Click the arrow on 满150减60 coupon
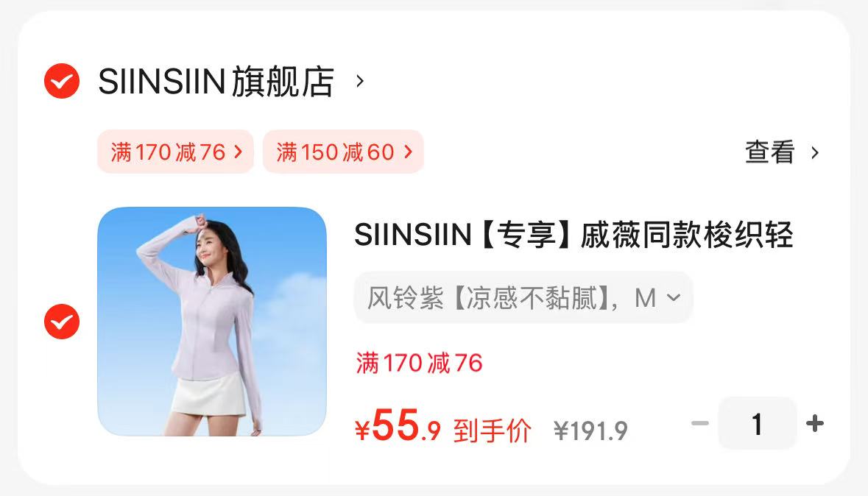Screen dimensions: 868x496 [409, 152]
